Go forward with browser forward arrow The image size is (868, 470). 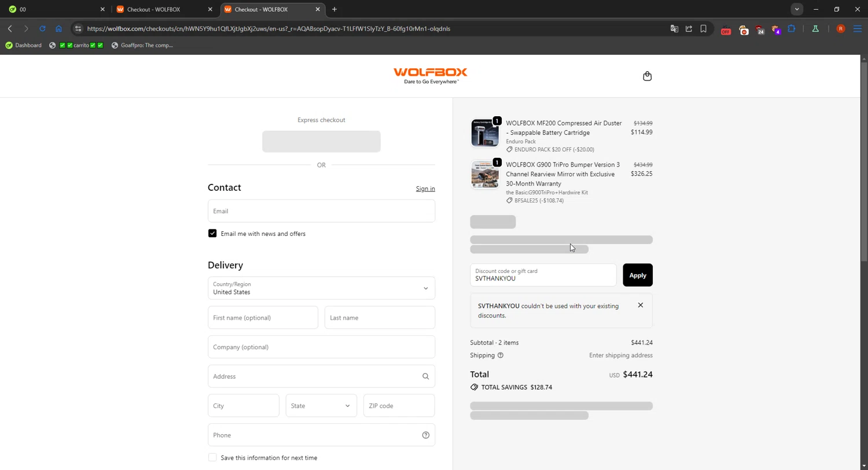pyautogui.click(x=26, y=28)
